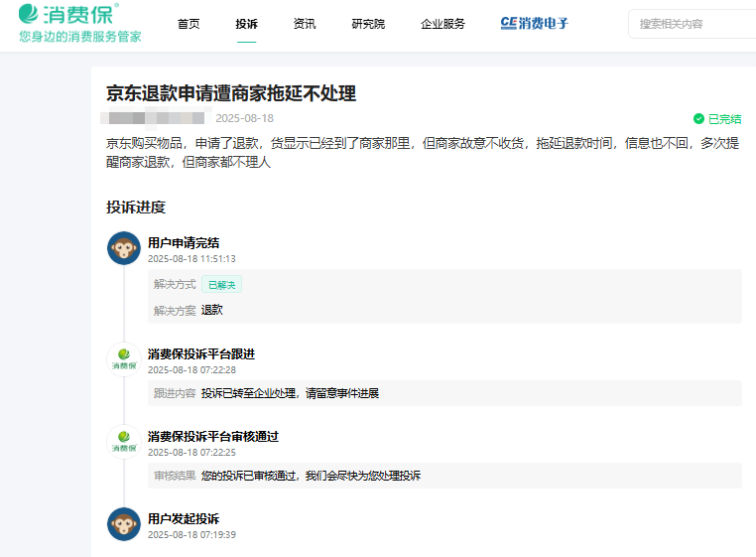Image resolution: width=756 pixels, height=557 pixels.
Task: Click the 消费保投诉平台跟进 heading
Action: pos(201,353)
